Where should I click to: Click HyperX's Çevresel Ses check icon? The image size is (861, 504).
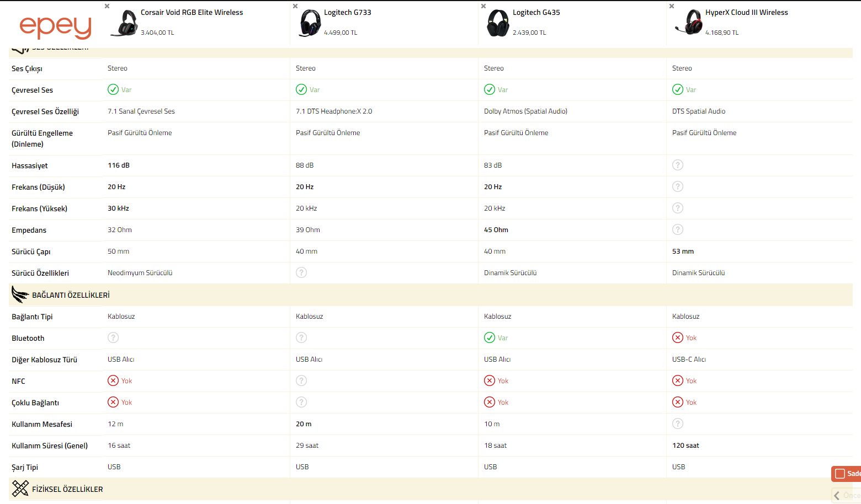(x=678, y=89)
